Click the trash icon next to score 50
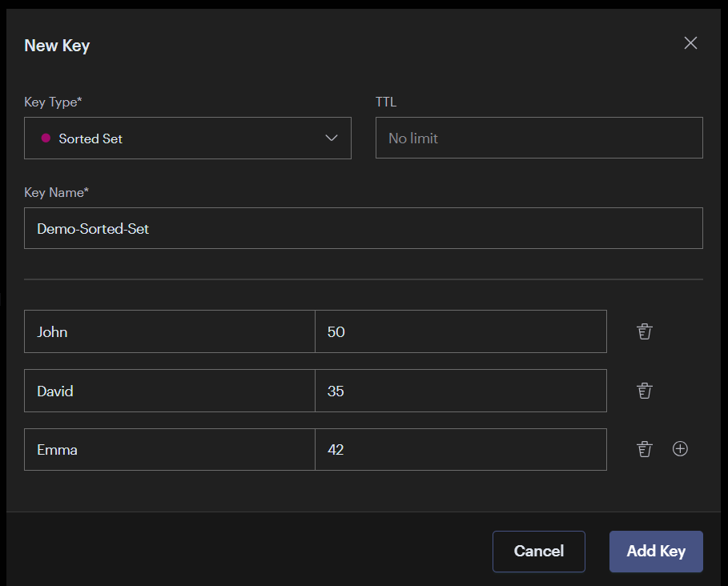This screenshot has width=728, height=586. click(x=645, y=331)
